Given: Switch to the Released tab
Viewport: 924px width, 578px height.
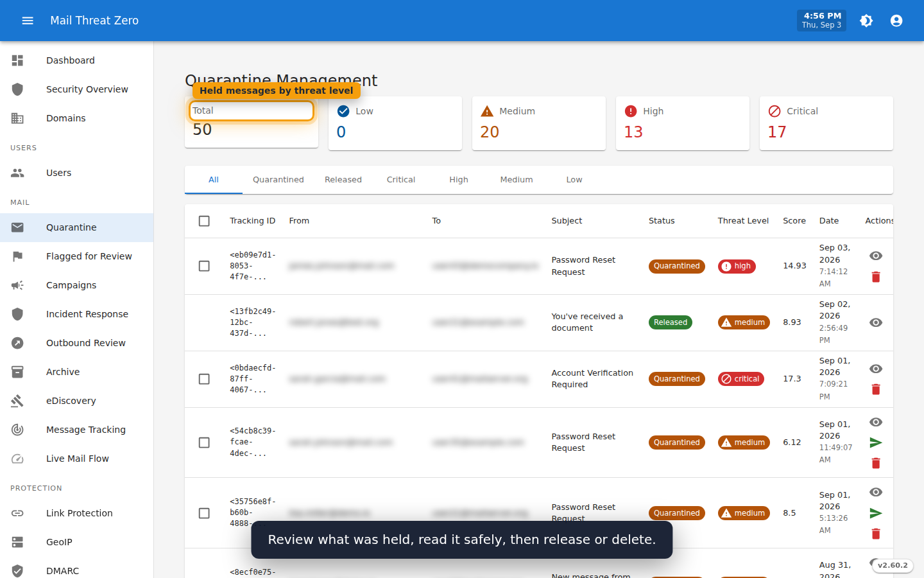Looking at the screenshot, I should tap(343, 180).
